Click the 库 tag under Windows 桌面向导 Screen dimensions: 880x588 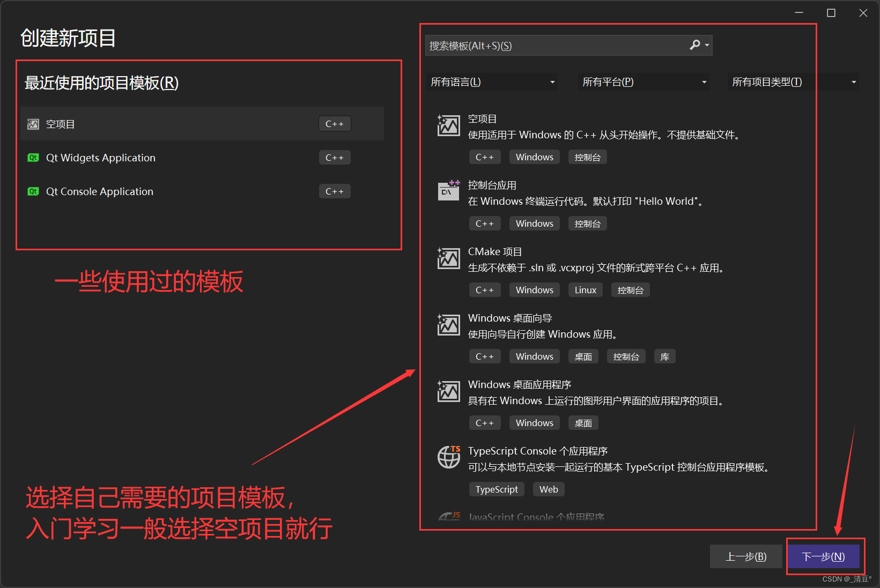tap(665, 356)
